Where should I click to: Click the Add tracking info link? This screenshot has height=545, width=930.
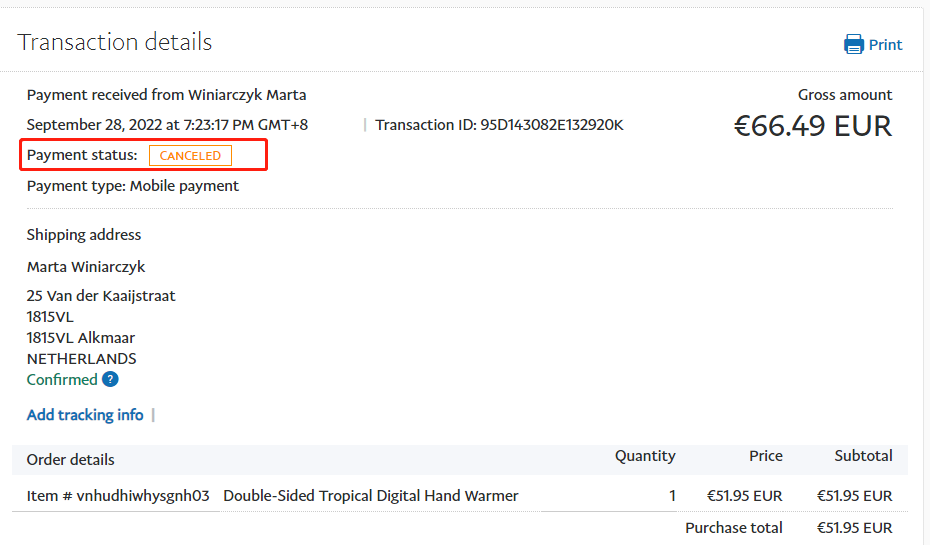tap(85, 415)
